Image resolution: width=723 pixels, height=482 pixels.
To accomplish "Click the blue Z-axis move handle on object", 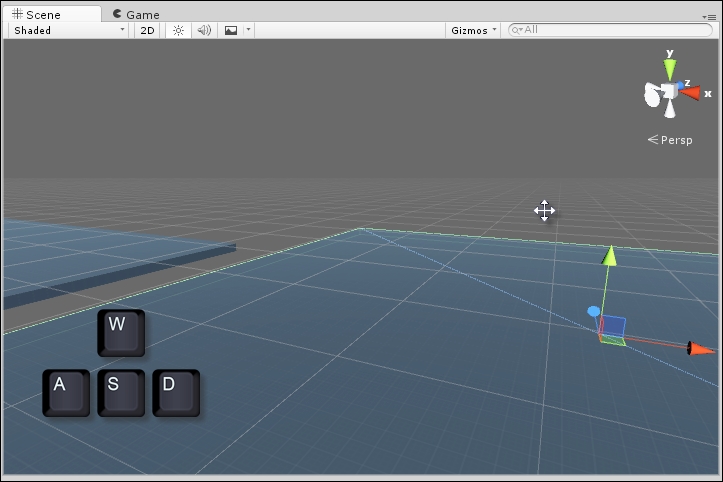I will click(594, 312).
